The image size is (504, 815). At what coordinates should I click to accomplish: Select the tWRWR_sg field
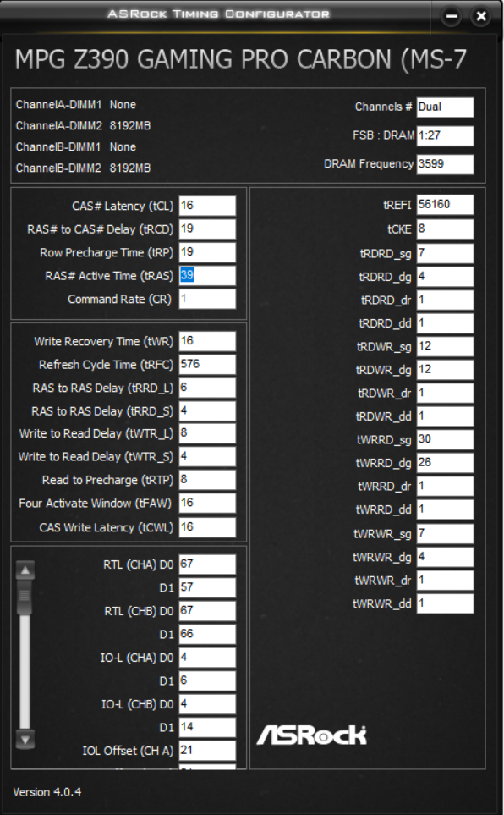click(x=446, y=534)
